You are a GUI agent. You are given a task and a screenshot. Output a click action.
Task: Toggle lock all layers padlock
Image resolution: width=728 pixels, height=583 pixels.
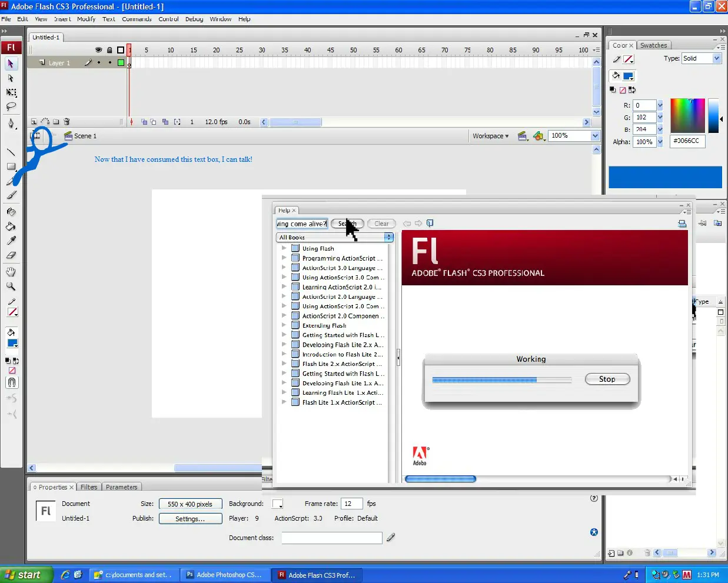click(x=109, y=50)
